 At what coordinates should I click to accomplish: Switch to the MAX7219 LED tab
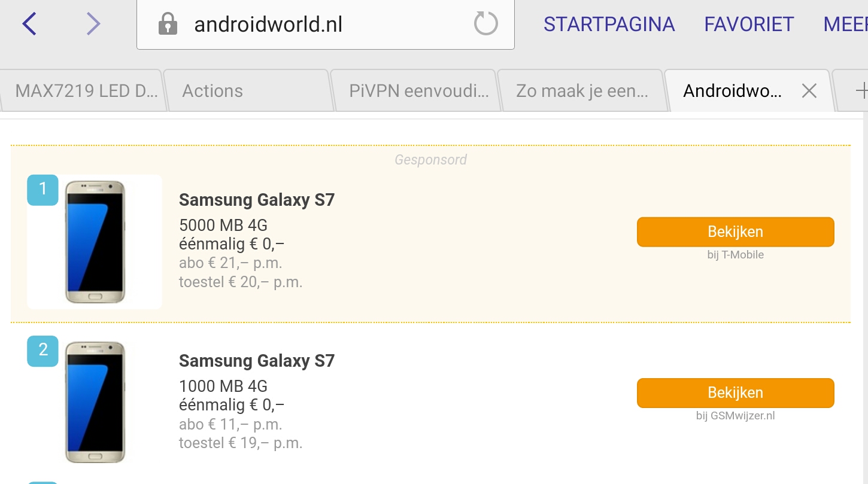click(x=86, y=91)
